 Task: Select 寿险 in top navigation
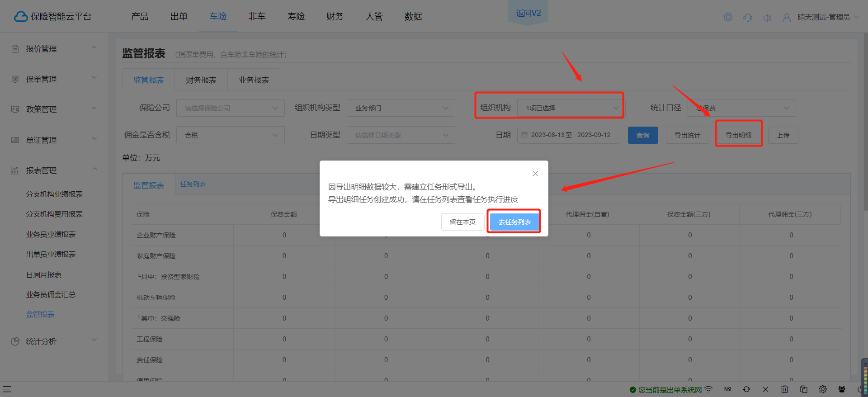(x=296, y=17)
